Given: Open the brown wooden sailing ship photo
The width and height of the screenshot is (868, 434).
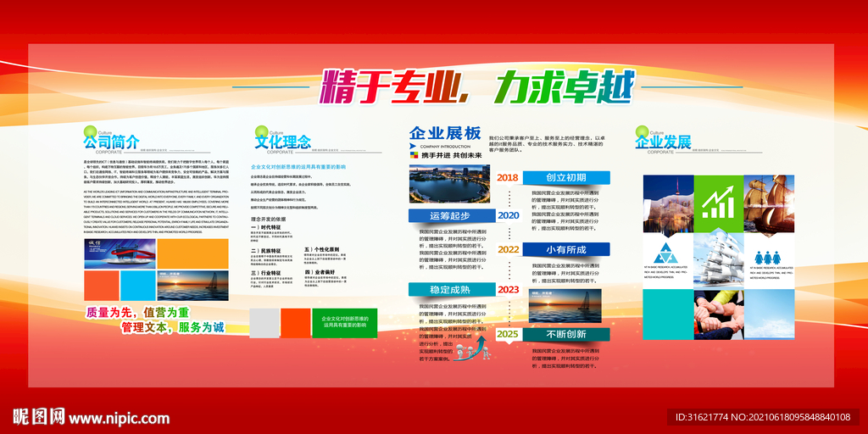Looking at the screenshot, I should tap(768, 203).
